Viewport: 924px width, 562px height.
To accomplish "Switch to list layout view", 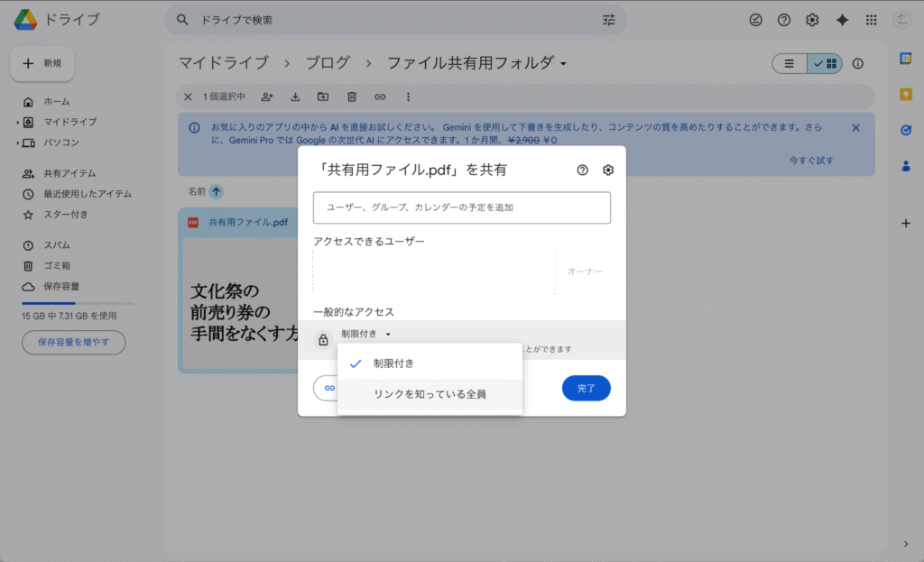I will tap(790, 63).
